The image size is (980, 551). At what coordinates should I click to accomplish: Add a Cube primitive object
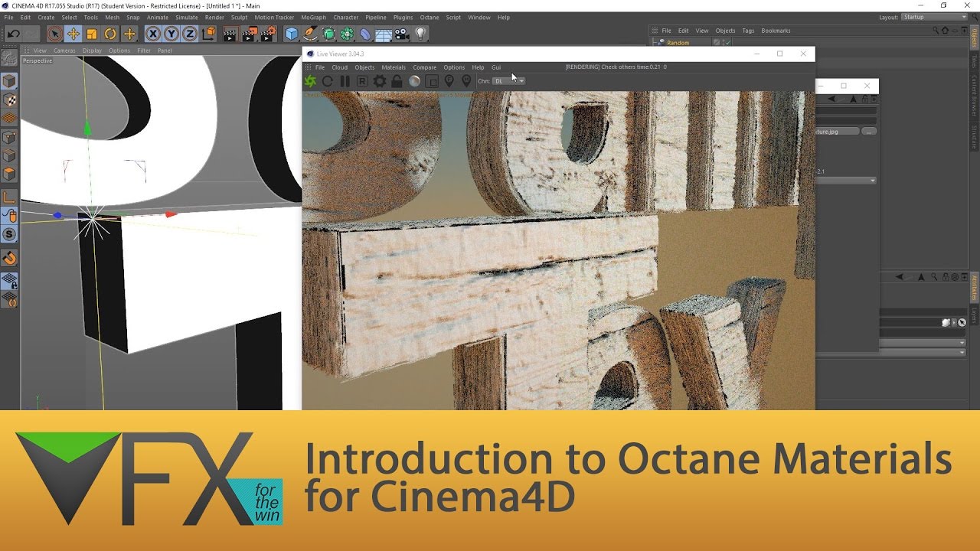292,34
